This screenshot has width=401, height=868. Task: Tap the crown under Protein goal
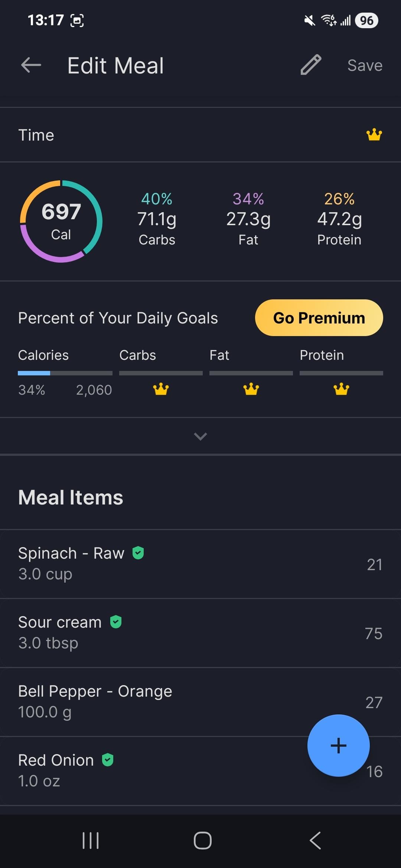pos(341,389)
